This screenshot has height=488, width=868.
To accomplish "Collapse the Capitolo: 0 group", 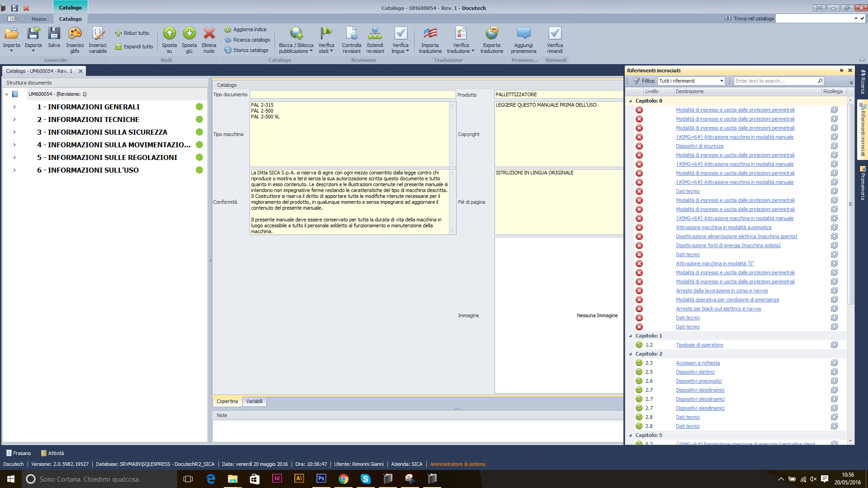I will [631, 101].
